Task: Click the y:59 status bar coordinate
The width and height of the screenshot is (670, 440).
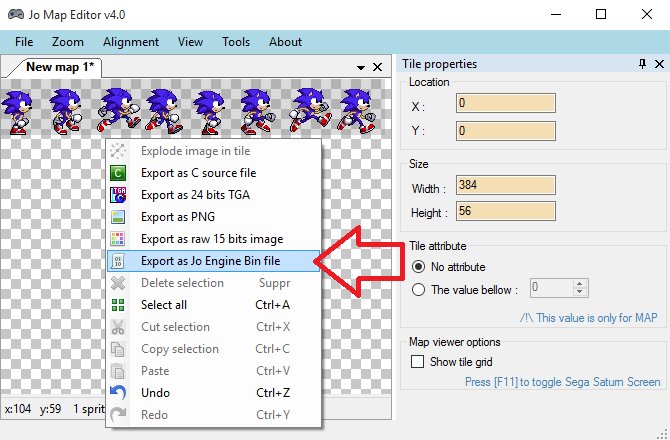Action: 50,409
